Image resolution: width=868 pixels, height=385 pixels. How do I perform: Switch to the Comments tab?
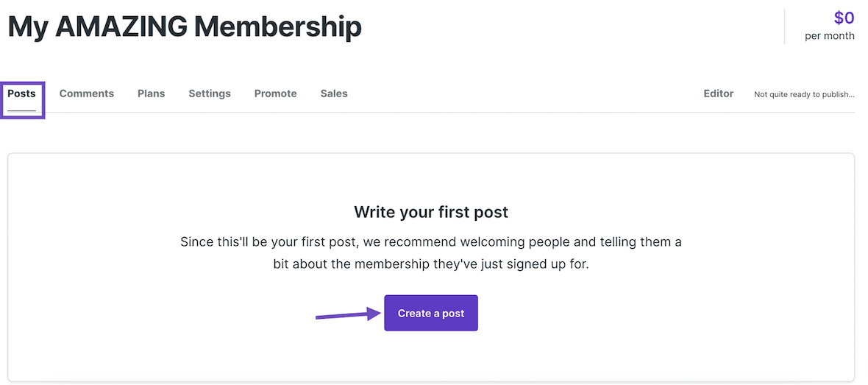click(x=87, y=93)
